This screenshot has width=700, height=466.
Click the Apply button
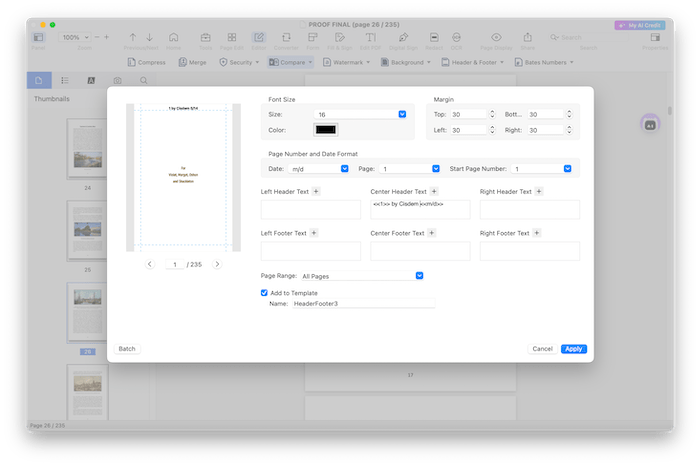point(574,349)
